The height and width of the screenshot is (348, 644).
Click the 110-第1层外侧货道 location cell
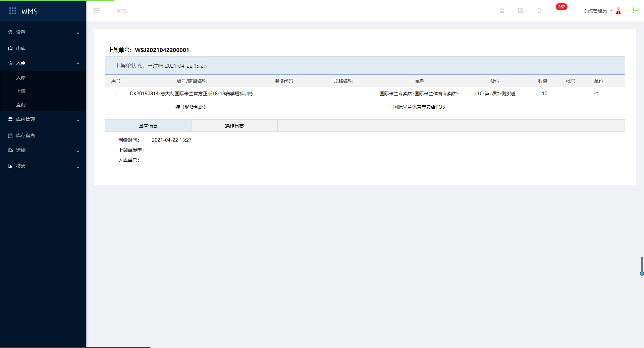point(495,94)
